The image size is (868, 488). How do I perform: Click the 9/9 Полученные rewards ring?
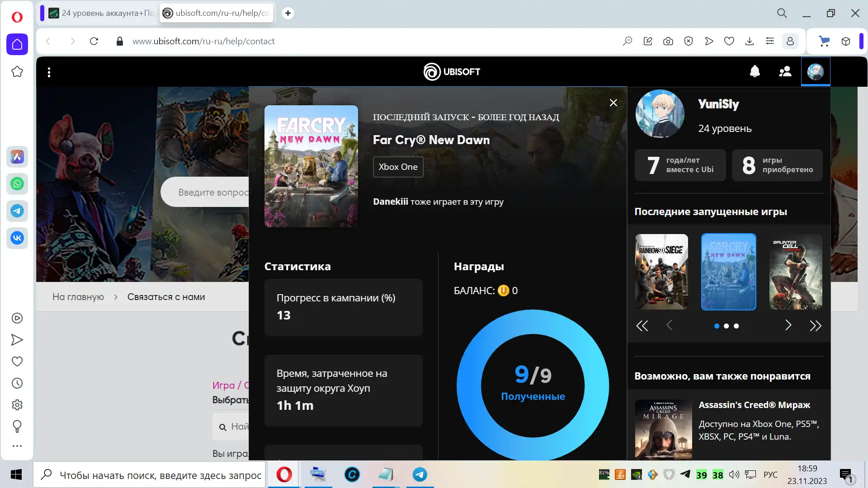click(533, 385)
